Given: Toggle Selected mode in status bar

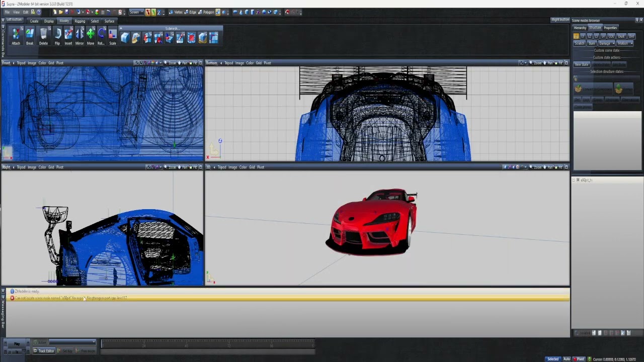Looking at the screenshot, I should (552, 359).
